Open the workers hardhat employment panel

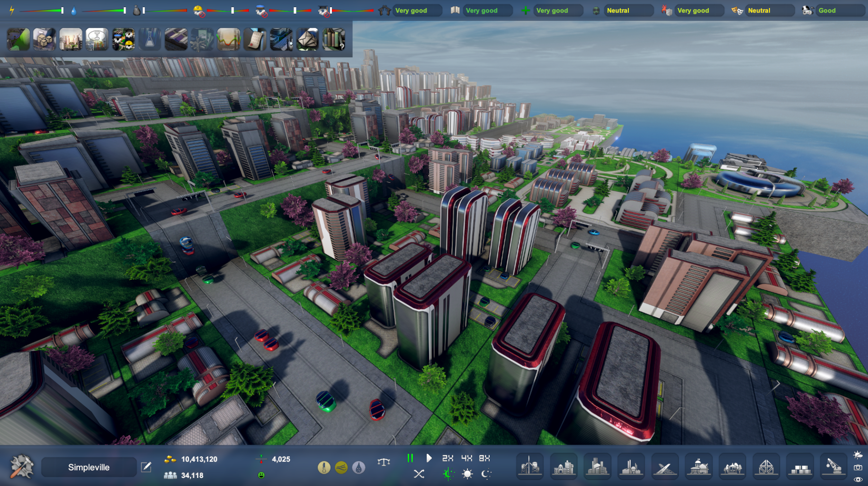coord(124,39)
